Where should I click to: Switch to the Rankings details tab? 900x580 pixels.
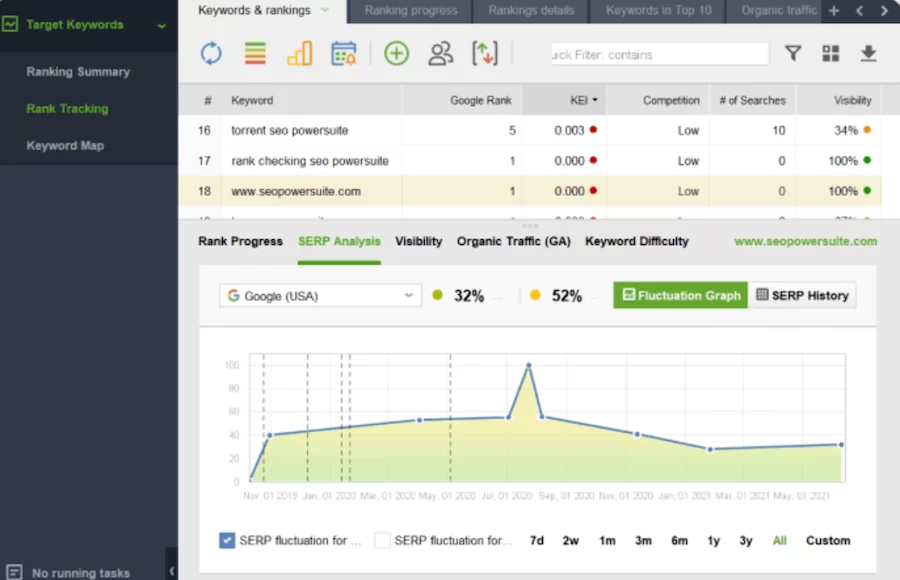click(x=532, y=11)
